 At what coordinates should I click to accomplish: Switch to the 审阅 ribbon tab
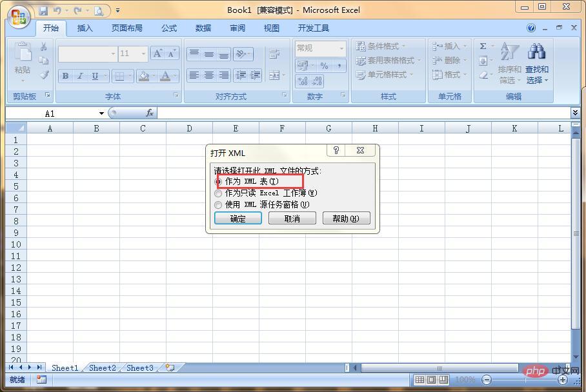click(x=237, y=28)
